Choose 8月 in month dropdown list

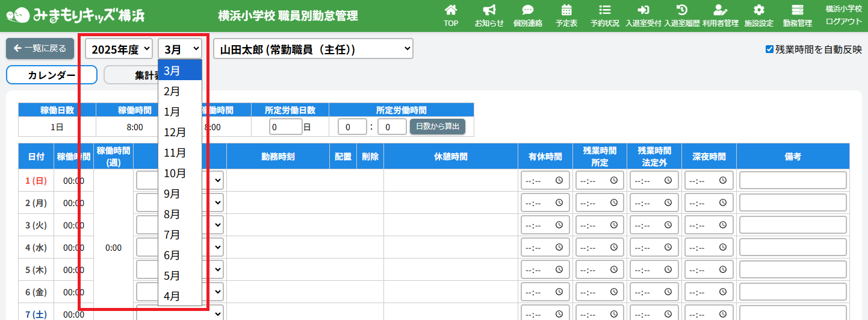[172, 215]
